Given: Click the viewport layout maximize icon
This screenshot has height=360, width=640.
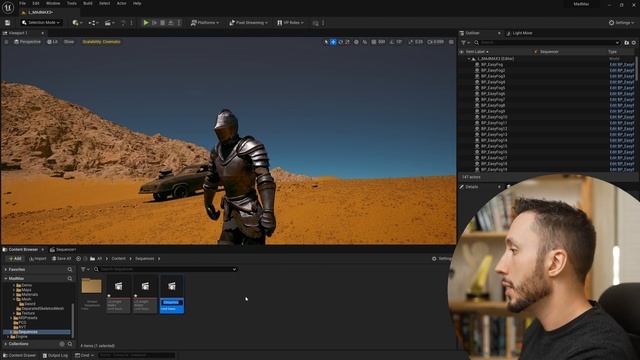Looking at the screenshot, I should pos(451,42).
